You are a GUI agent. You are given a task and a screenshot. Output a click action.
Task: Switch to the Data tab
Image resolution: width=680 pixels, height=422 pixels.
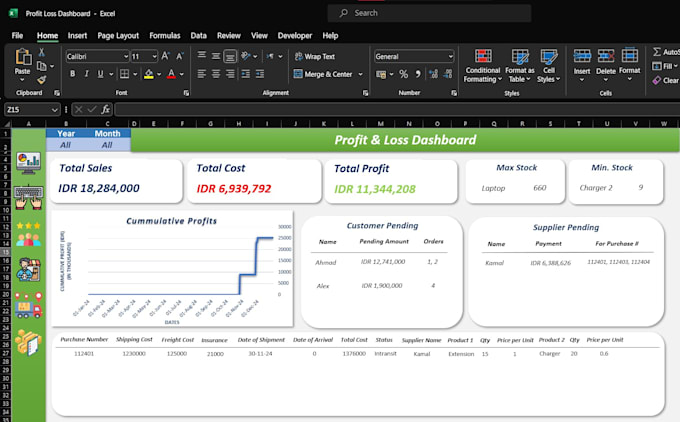(x=199, y=36)
